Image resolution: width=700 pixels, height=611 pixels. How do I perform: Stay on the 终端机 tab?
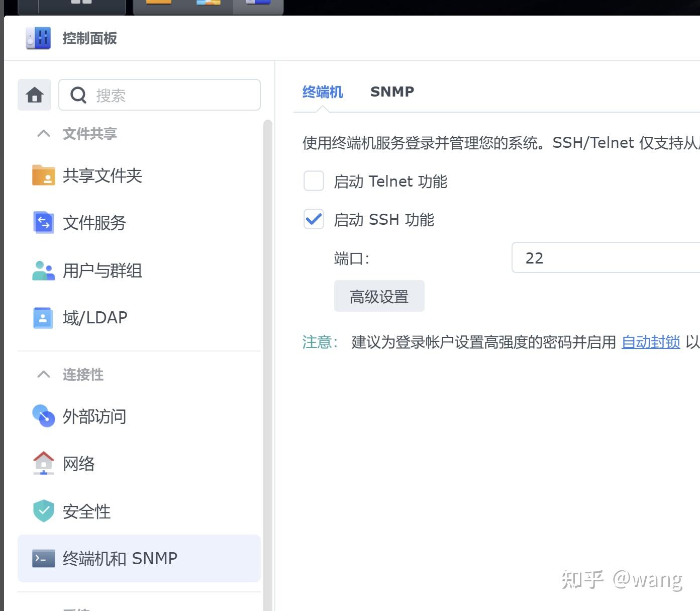coord(322,92)
